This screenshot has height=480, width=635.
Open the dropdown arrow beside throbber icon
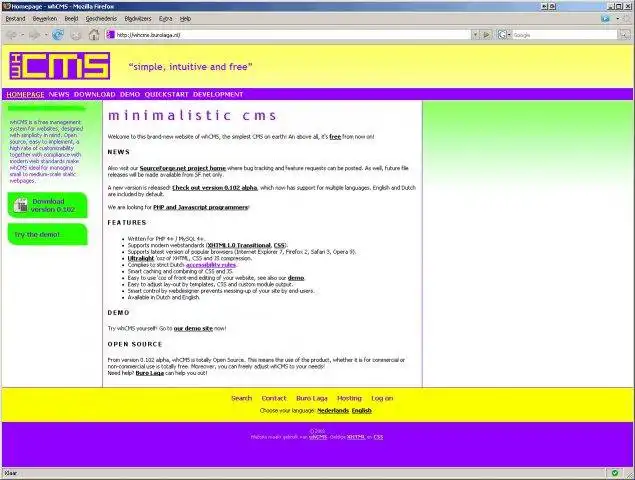617,19
